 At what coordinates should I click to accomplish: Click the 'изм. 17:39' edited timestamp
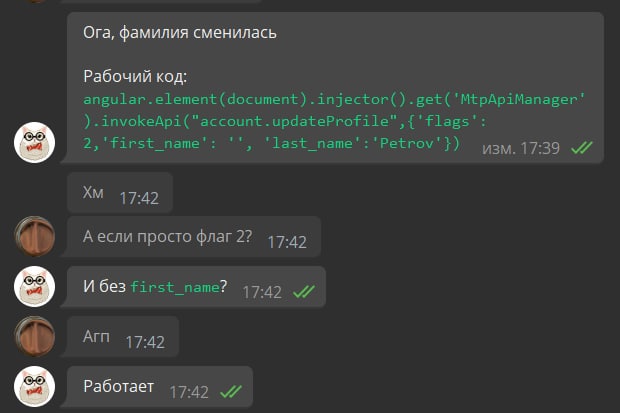521,148
